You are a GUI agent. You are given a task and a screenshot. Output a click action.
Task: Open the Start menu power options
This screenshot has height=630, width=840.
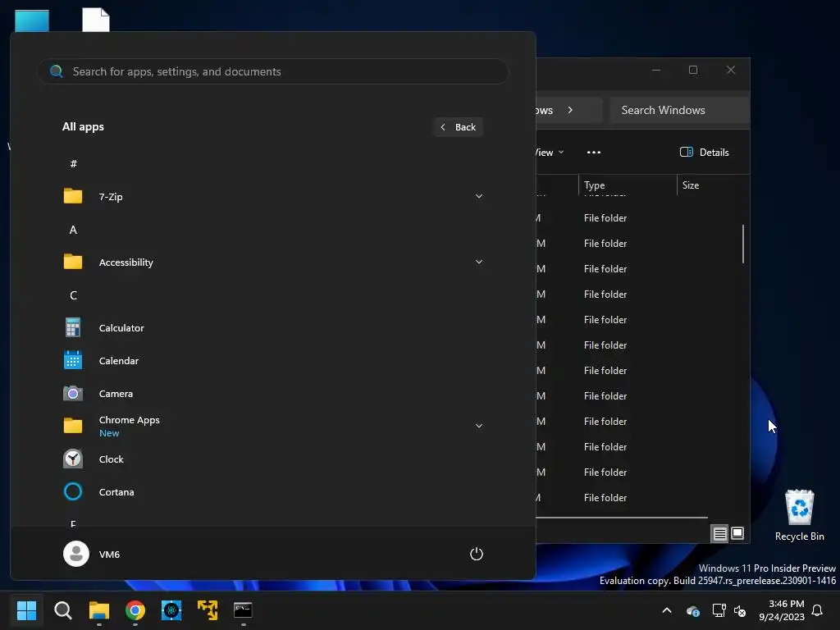(x=477, y=554)
